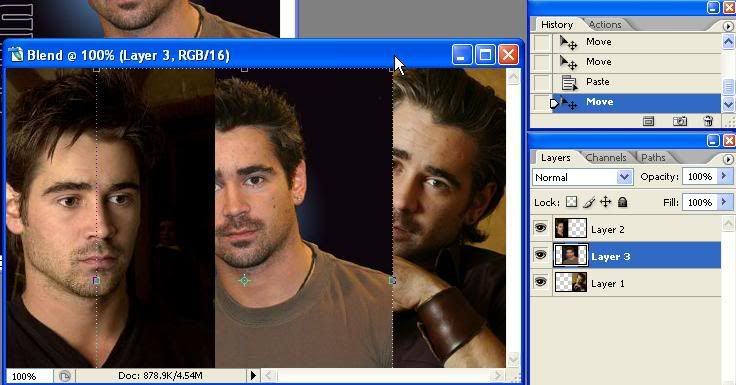The image size is (736, 385).
Task: Select the highlighted Move history state
Action: pyautogui.click(x=636, y=102)
